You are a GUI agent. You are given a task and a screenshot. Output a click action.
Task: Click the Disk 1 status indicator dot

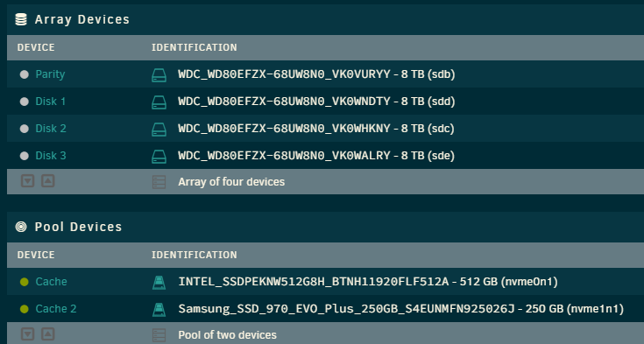[x=25, y=102]
